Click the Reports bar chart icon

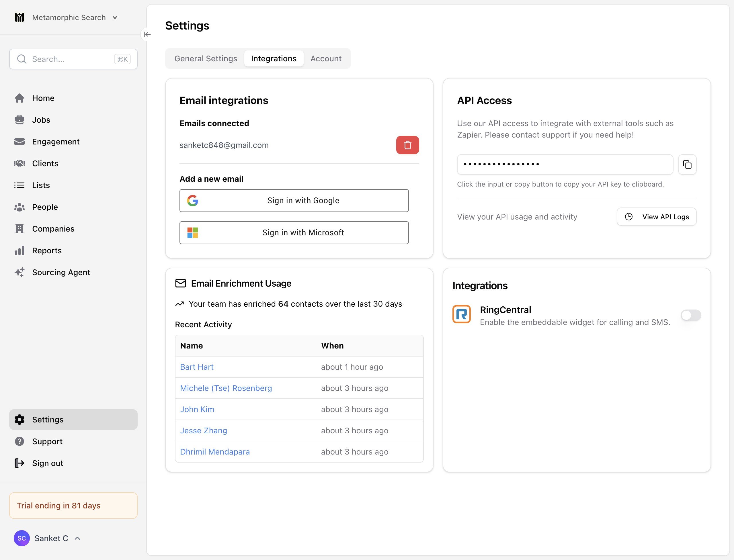(x=20, y=250)
